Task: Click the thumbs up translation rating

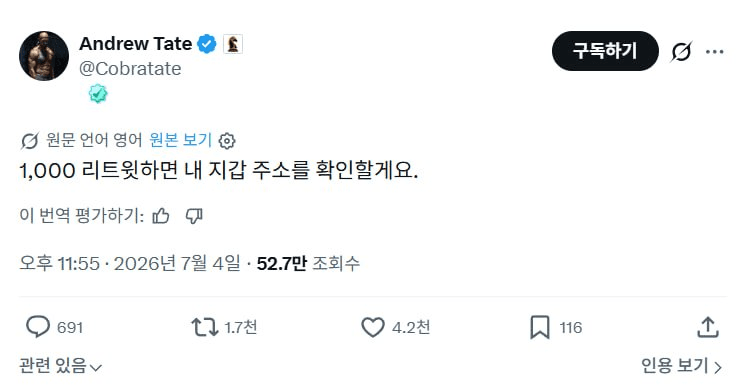Action: pyautogui.click(x=161, y=216)
